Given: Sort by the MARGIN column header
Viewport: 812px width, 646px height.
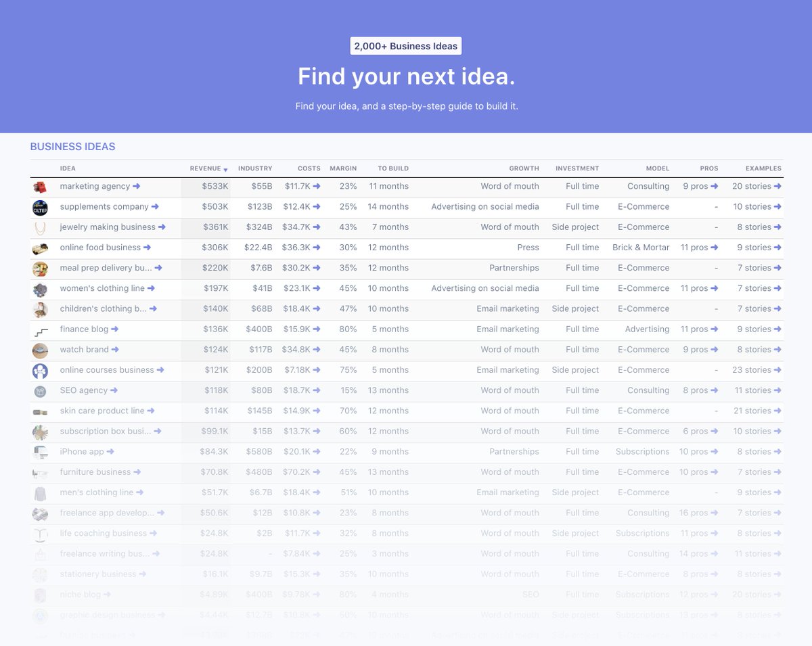Looking at the screenshot, I should [x=343, y=168].
